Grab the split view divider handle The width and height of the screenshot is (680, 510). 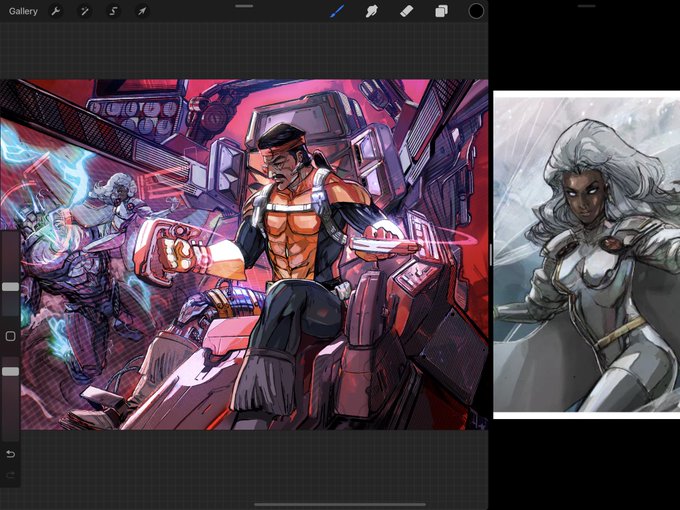[x=491, y=255]
